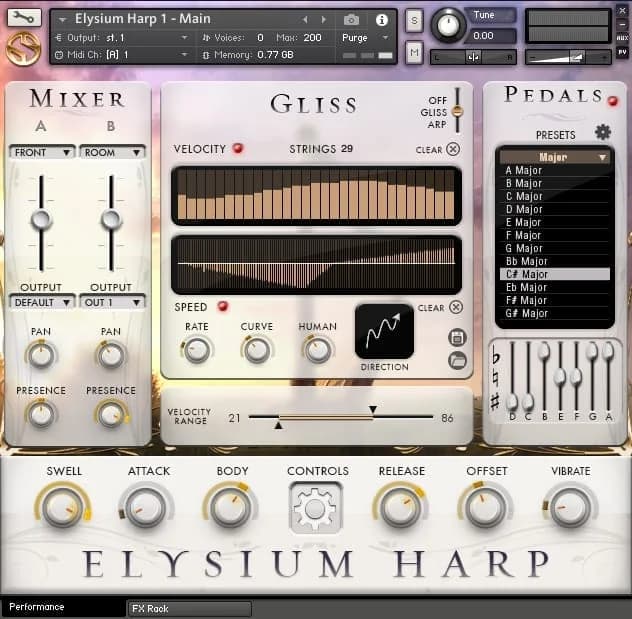
Task: Adjust the gliss Curve knob
Action: [257, 350]
